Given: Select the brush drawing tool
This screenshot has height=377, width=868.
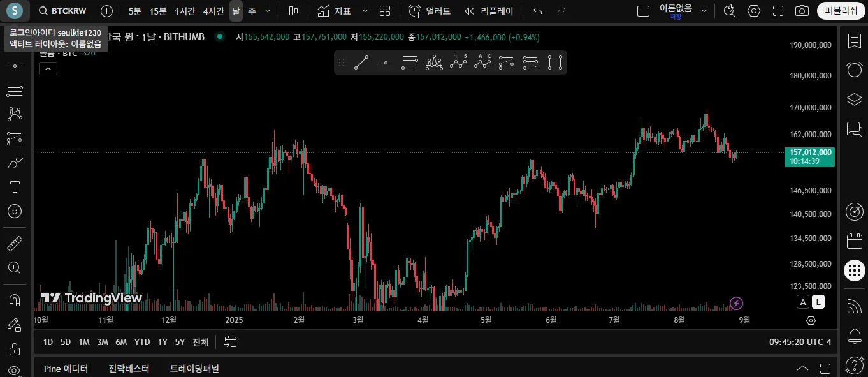Looking at the screenshot, I should point(14,163).
